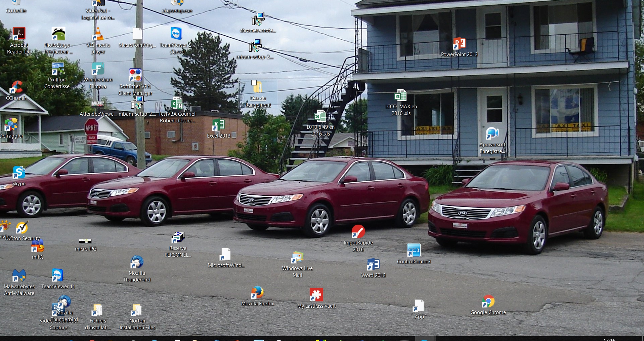The height and width of the screenshot is (341, 644).
Task: Click the Google Chrome shortcut
Action: click(x=488, y=302)
